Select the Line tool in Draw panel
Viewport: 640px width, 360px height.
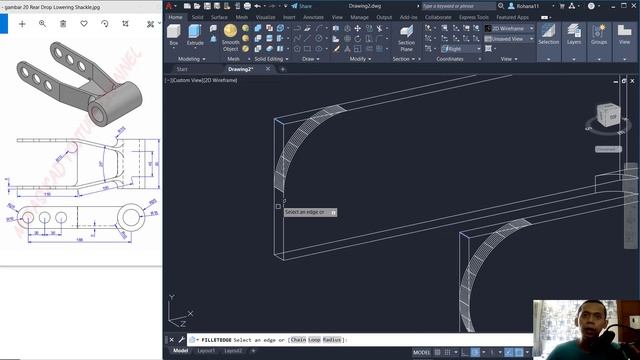click(307, 38)
